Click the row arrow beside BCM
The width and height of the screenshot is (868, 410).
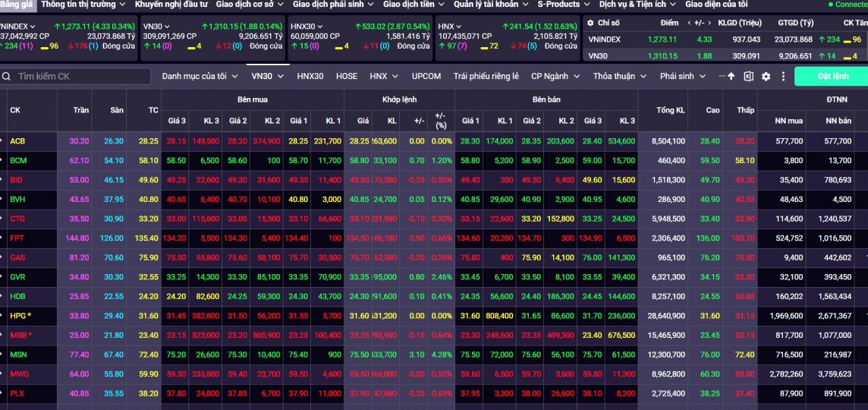[x=2, y=160]
